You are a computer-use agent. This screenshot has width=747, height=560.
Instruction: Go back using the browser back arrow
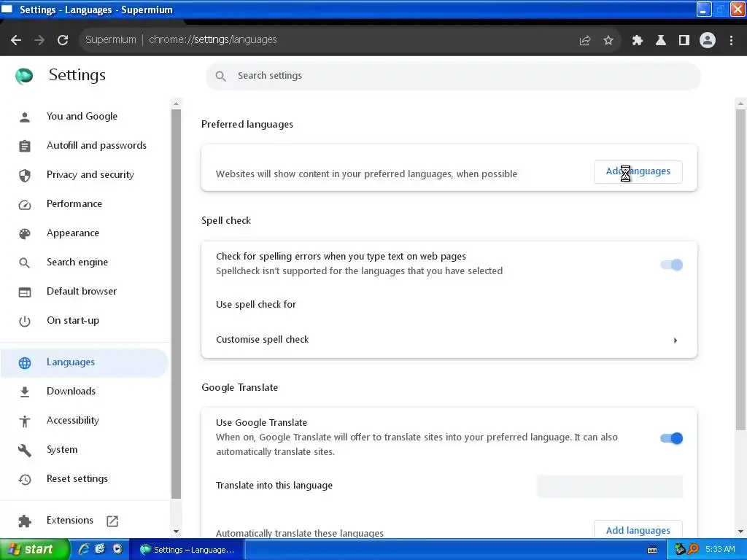click(16, 40)
